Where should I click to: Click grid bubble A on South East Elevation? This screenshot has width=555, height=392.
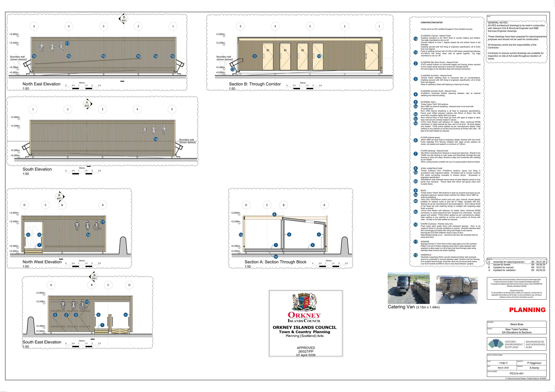[x=51, y=285]
